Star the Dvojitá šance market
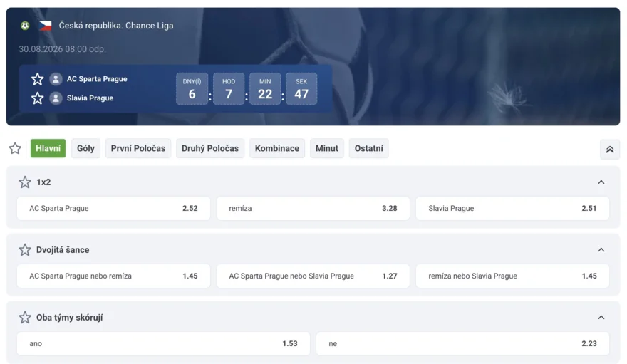Image resolution: width=627 pixels, height=364 pixels. pos(25,250)
